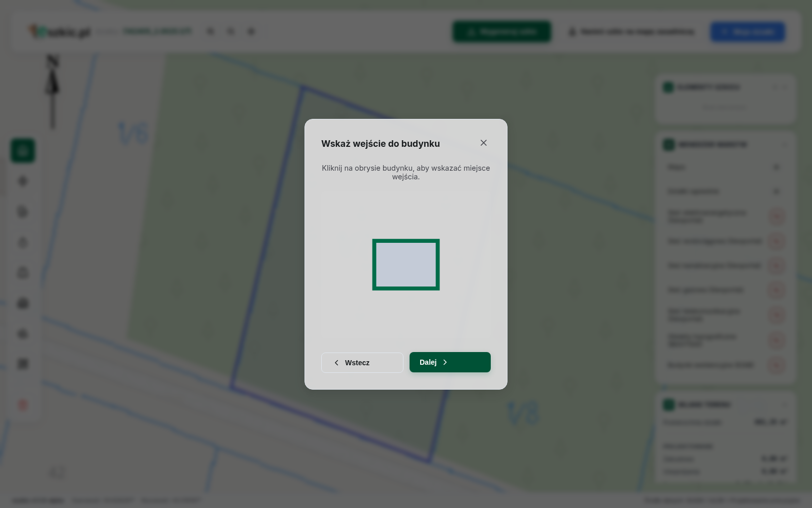
Task: Click the last dark sidebar icon above the trash
Action: (x=23, y=364)
